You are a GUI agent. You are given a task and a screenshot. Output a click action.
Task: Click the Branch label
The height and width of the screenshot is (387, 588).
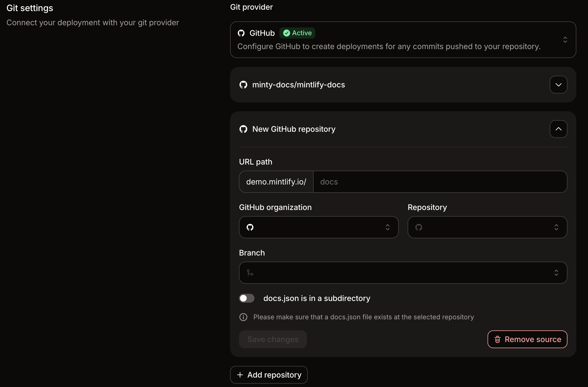coord(252,253)
